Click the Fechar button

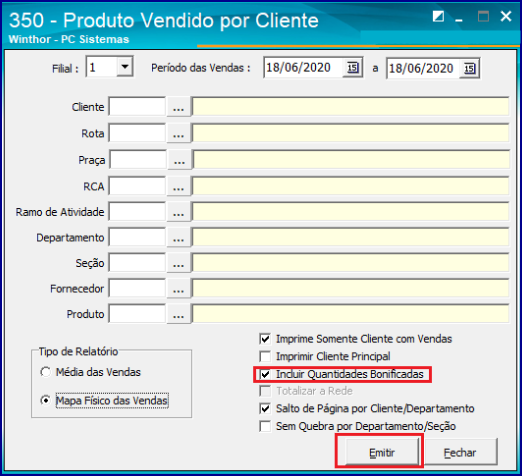pos(460,452)
